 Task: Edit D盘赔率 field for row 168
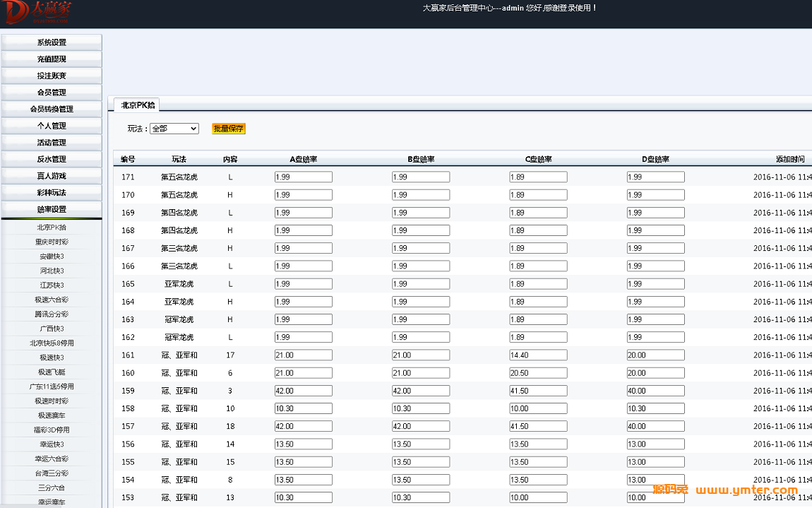click(x=656, y=230)
